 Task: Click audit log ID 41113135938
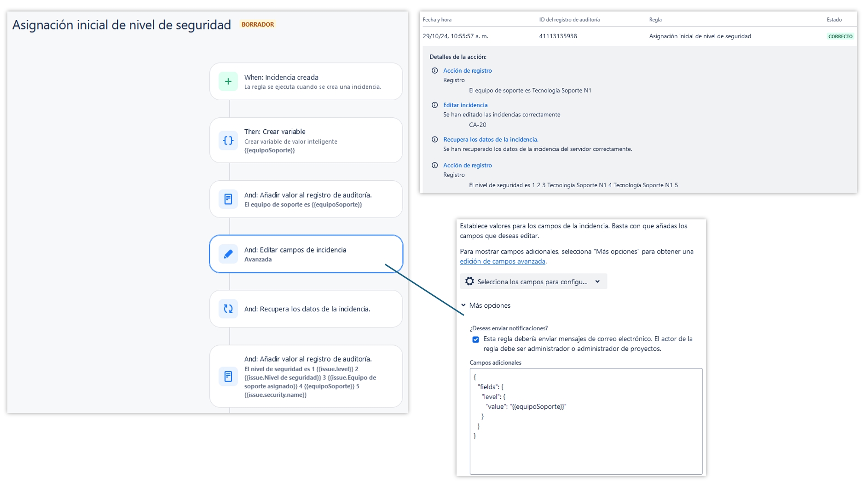point(558,36)
